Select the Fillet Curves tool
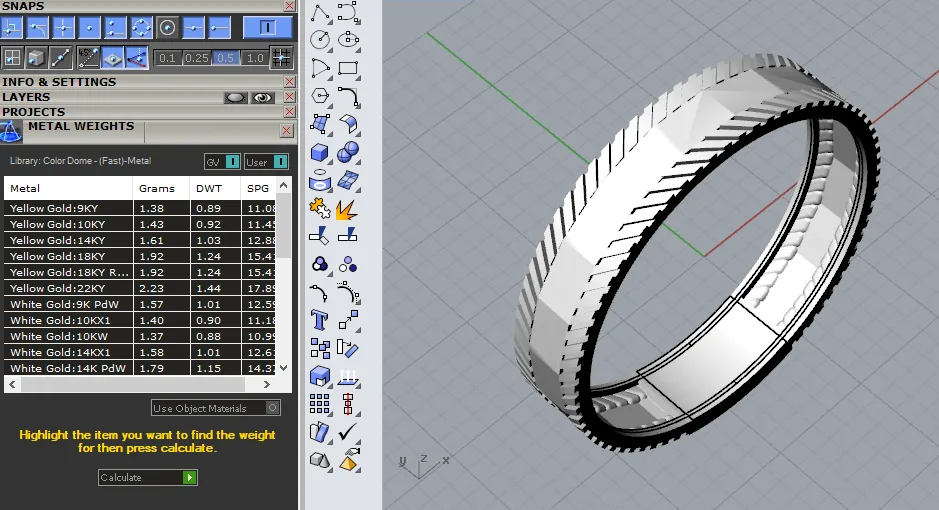 click(349, 96)
